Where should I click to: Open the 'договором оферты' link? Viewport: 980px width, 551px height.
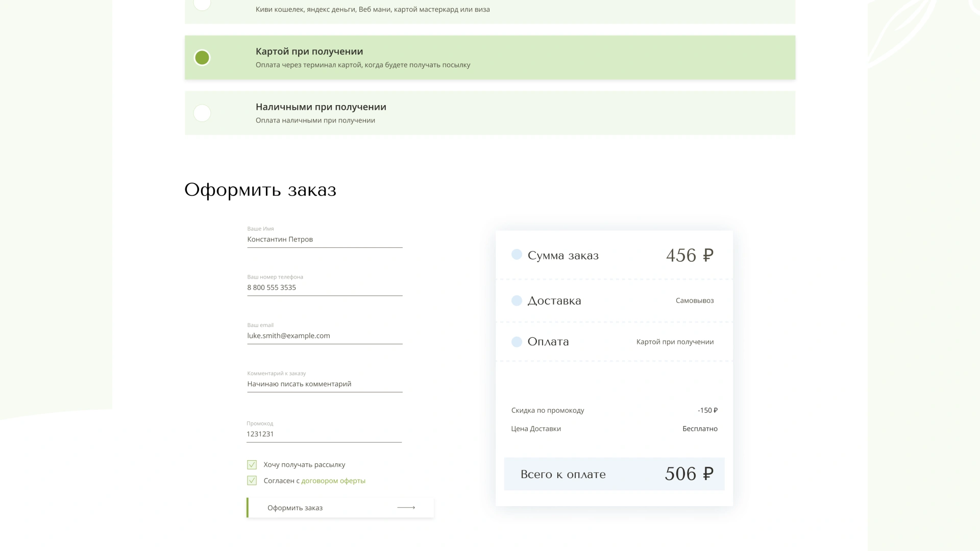[333, 481]
